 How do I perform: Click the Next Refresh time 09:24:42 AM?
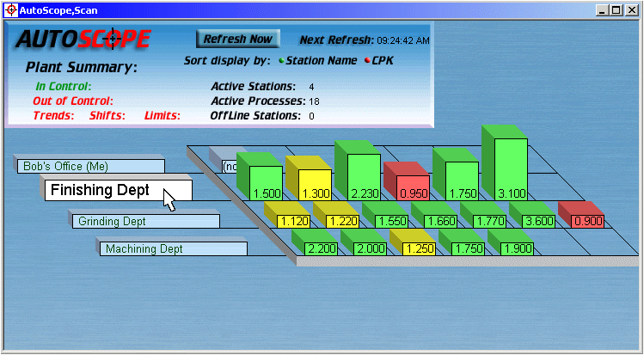(403, 40)
